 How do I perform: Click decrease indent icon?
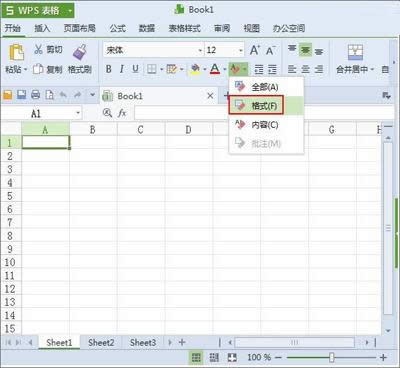[x=259, y=69]
